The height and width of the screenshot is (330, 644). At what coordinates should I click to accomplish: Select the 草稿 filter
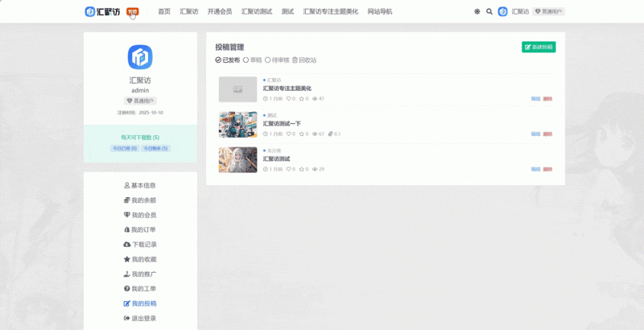point(253,60)
